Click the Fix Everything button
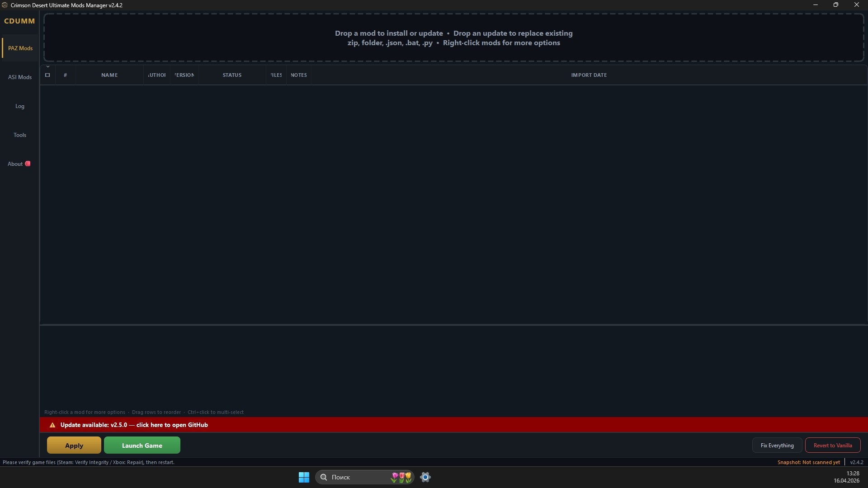Viewport: 868px width, 488px height. click(x=777, y=446)
